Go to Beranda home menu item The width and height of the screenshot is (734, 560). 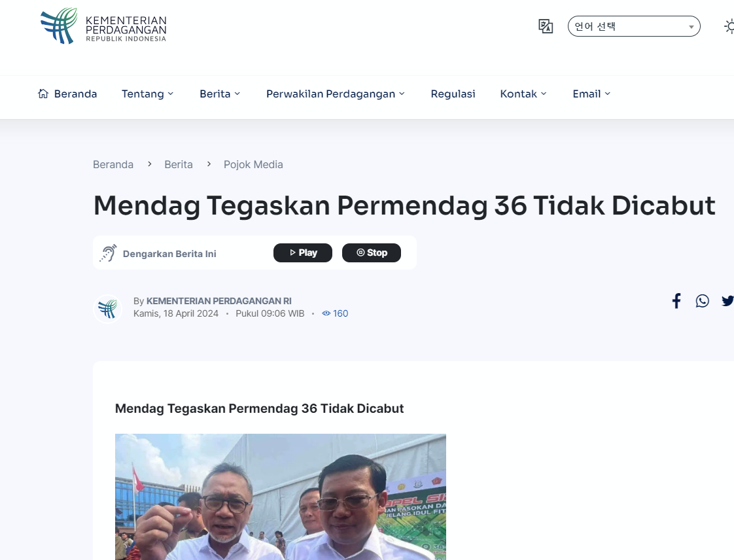tap(67, 94)
